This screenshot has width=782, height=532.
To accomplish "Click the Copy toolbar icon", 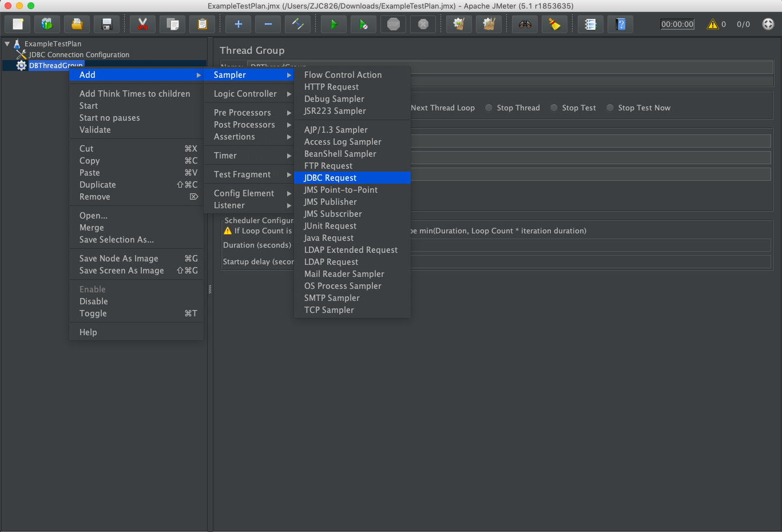I will [x=173, y=24].
